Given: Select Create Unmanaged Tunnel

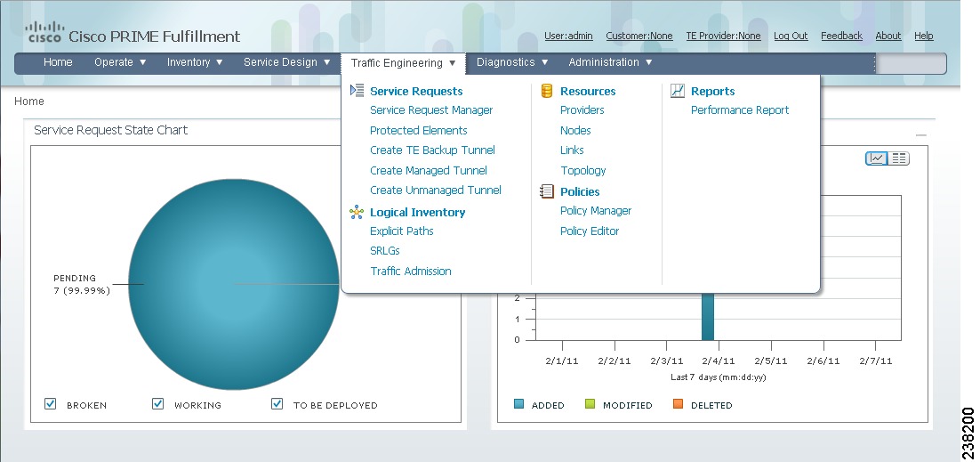Looking at the screenshot, I should (x=436, y=190).
